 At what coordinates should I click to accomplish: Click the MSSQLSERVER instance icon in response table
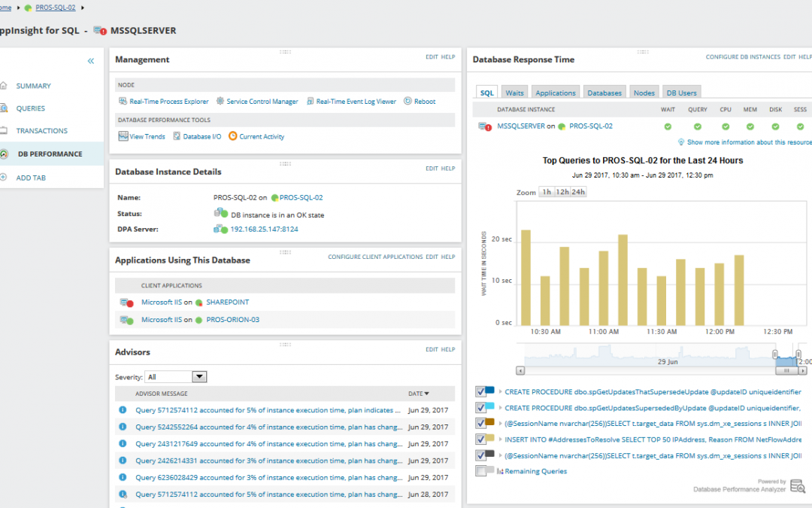pos(485,126)
